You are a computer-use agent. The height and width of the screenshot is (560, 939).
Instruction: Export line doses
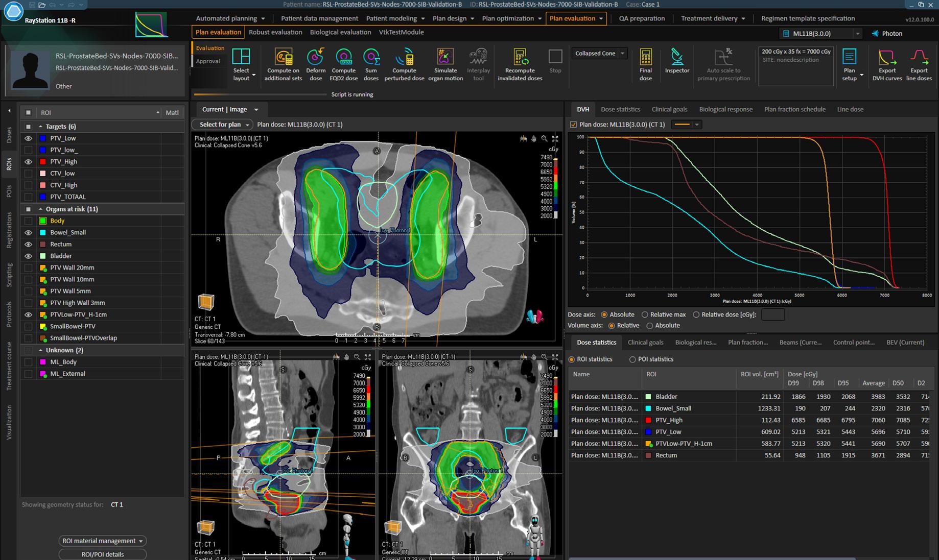(919, 64)
